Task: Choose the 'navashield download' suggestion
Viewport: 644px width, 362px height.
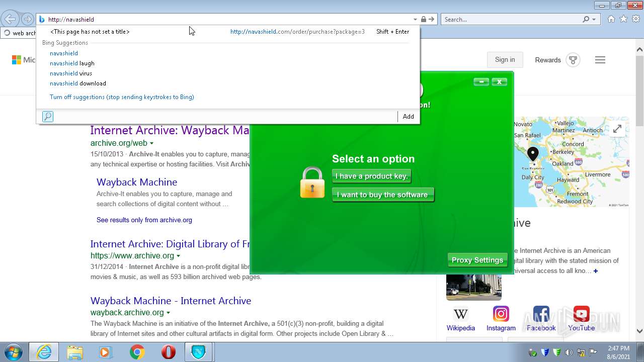Action: pos(78,83)
